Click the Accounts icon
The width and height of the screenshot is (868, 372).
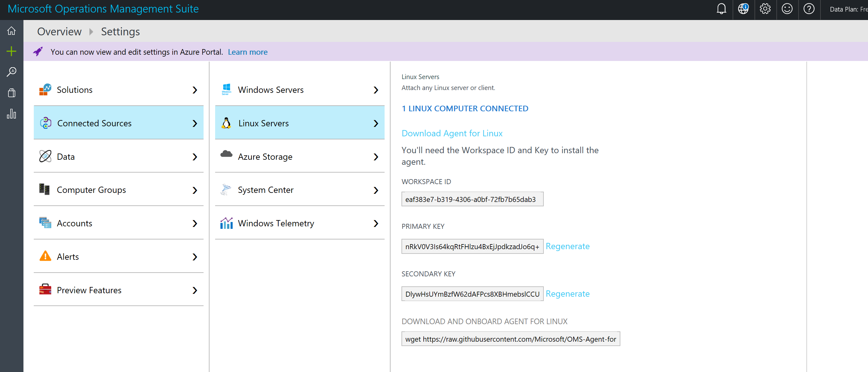pos(45,223)
